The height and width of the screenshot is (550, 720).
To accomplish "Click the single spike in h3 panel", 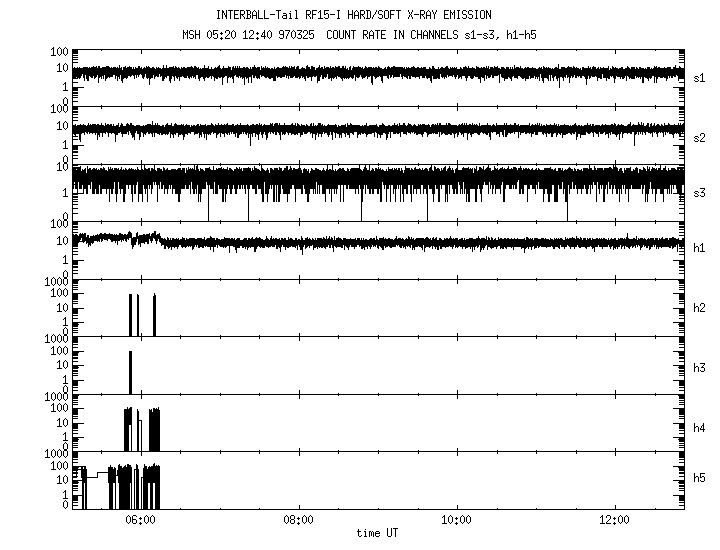I will click(x=130, y=373).
